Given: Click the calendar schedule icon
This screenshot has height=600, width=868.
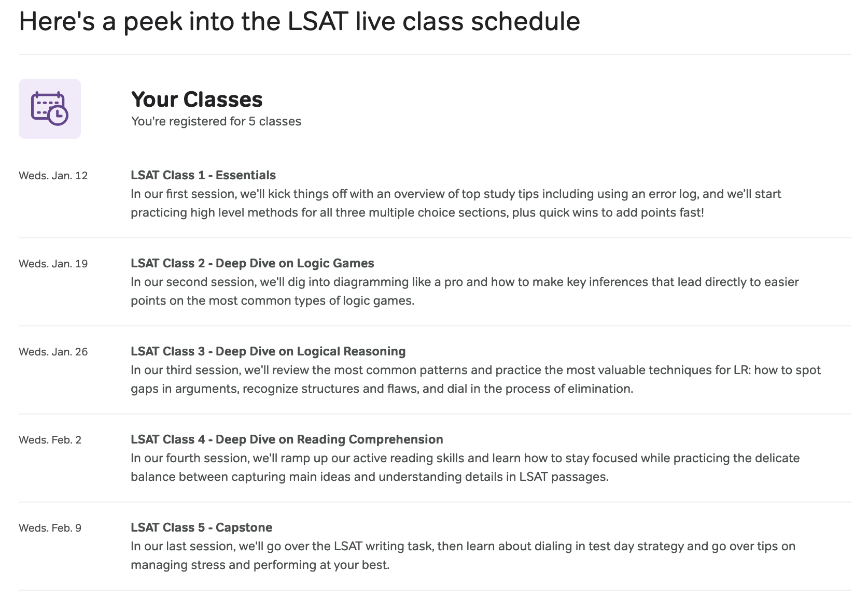Looking at the screenshot, I should [x=49, y=108].
